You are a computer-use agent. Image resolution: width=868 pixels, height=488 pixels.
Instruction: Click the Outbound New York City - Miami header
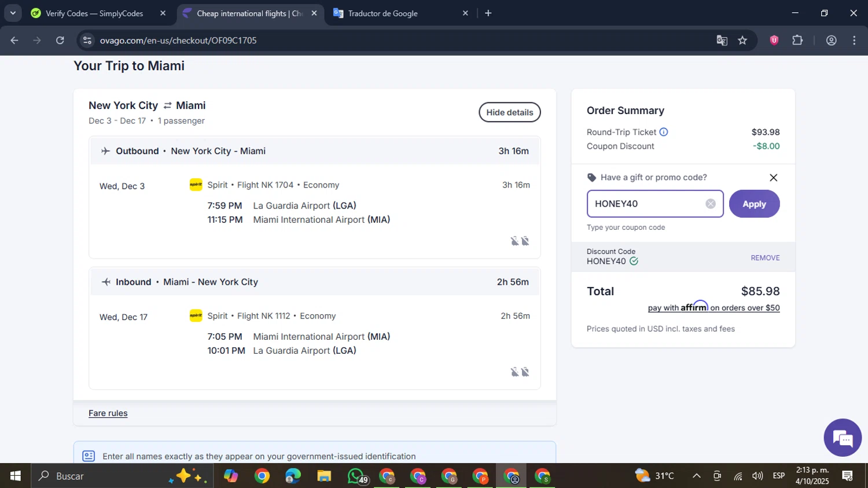coord(315,151)
